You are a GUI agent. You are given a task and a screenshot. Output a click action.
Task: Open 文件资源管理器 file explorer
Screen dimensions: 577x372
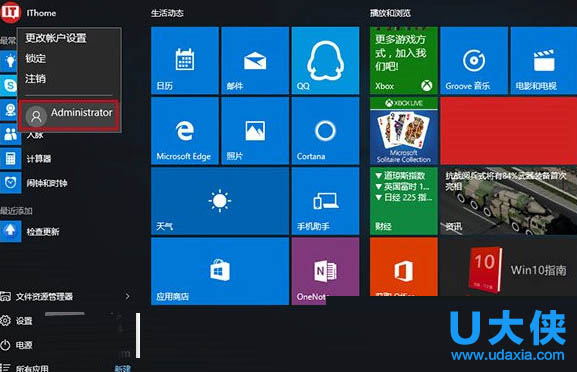click(44, 297)
